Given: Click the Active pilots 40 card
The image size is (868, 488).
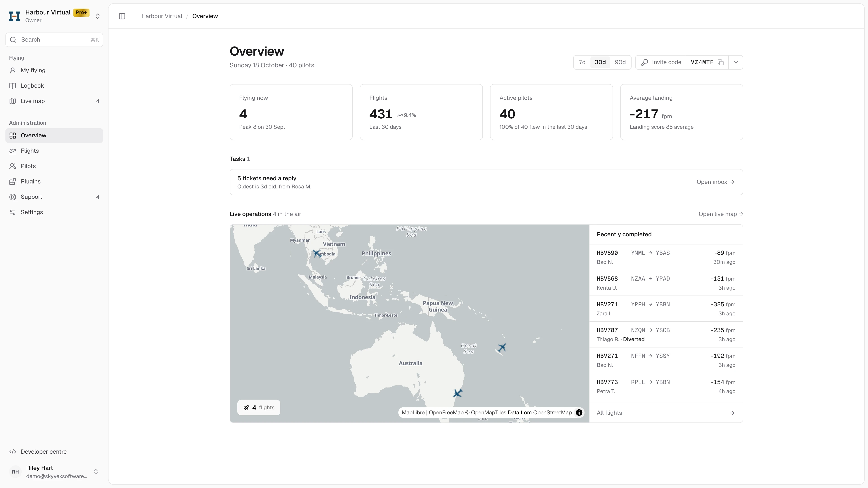Looking at the screenshot, I should [551, 112].
